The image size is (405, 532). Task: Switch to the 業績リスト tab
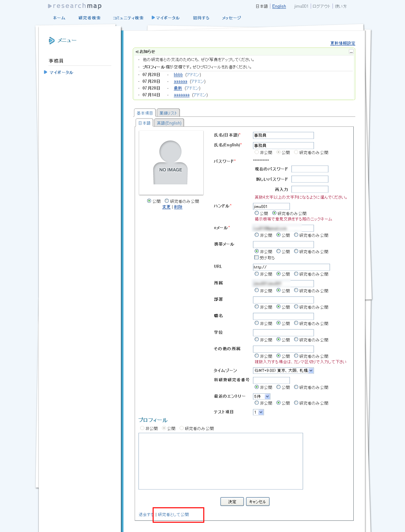tap(168, 113)
